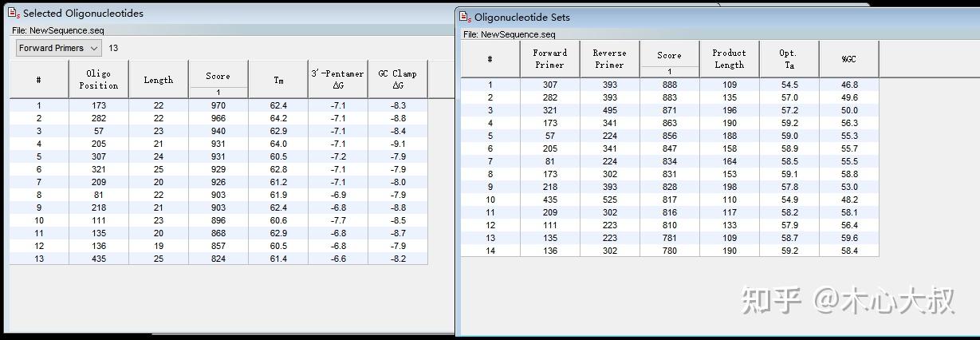This screenshot has height=340, width=980.
Task: Sort by Length column in Selected Oligonucleotides
Action: click(159, 80)
